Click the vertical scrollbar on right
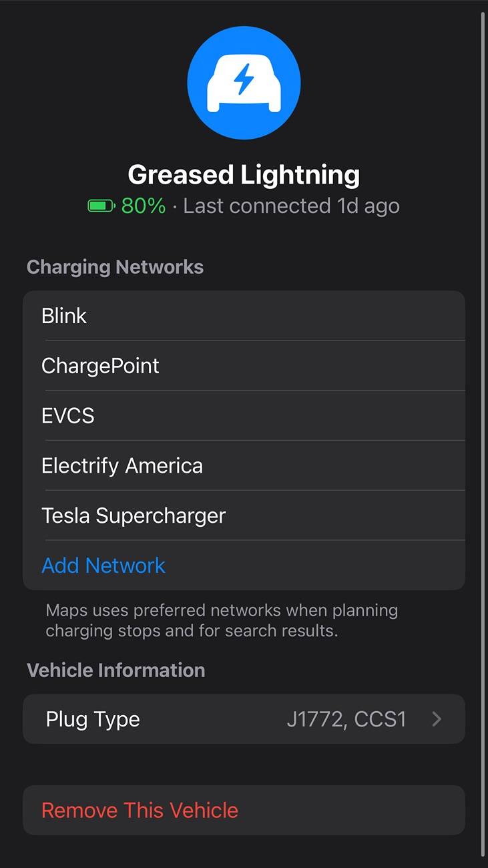 point(483,434)
